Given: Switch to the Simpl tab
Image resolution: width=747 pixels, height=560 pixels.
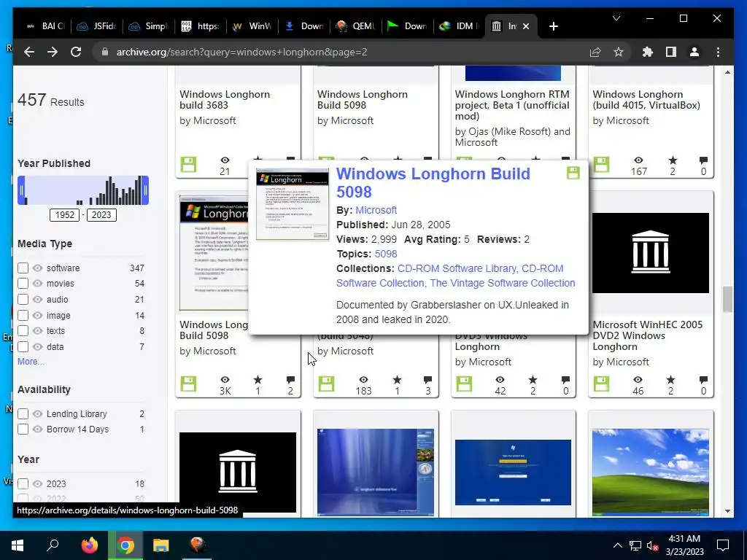Looking at the screenshot, I should click(x=149, y=26).
